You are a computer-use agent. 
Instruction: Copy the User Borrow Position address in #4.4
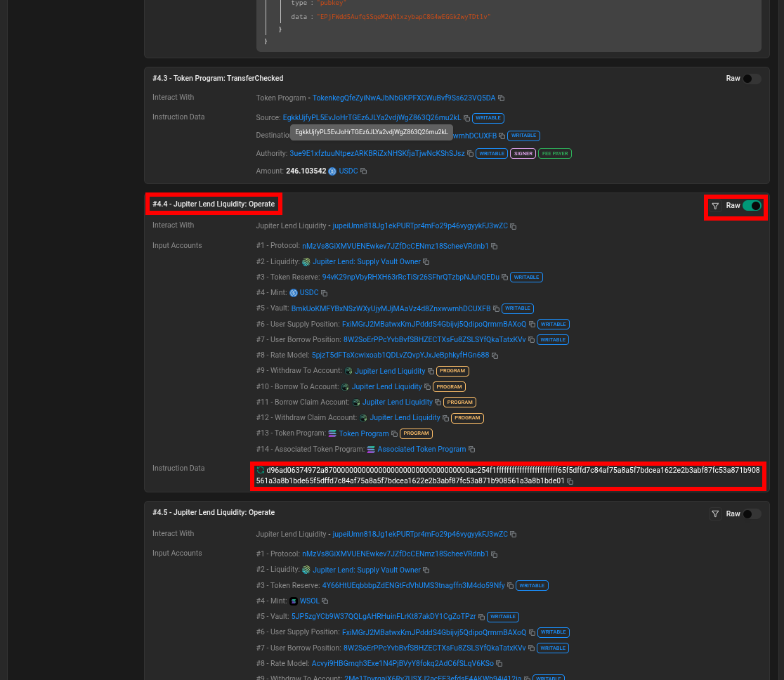tap(531, 339)
